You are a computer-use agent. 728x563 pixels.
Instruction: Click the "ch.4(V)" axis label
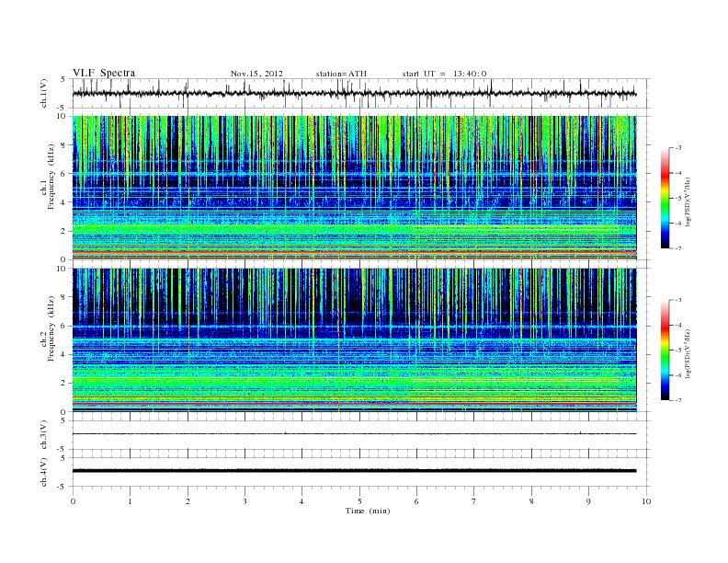click(x=44, y=472)
